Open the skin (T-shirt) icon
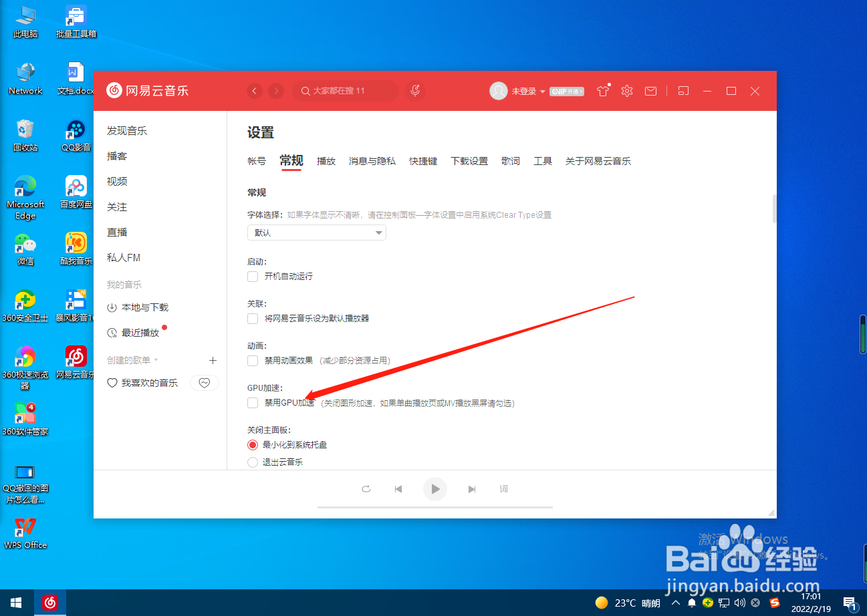The height and width of the screenshot is (616, 867). 603,91
